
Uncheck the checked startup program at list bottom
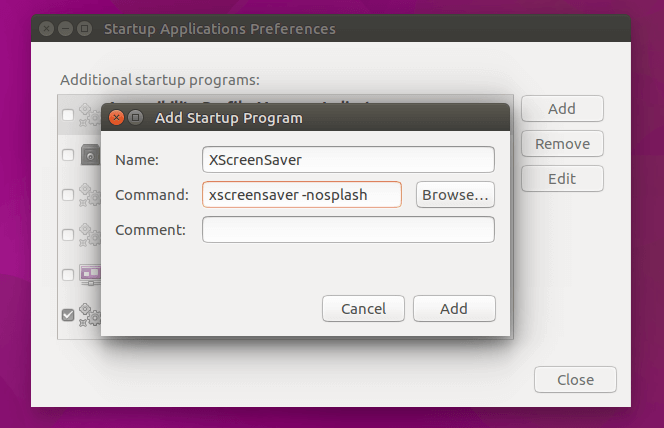pos(68,315)
